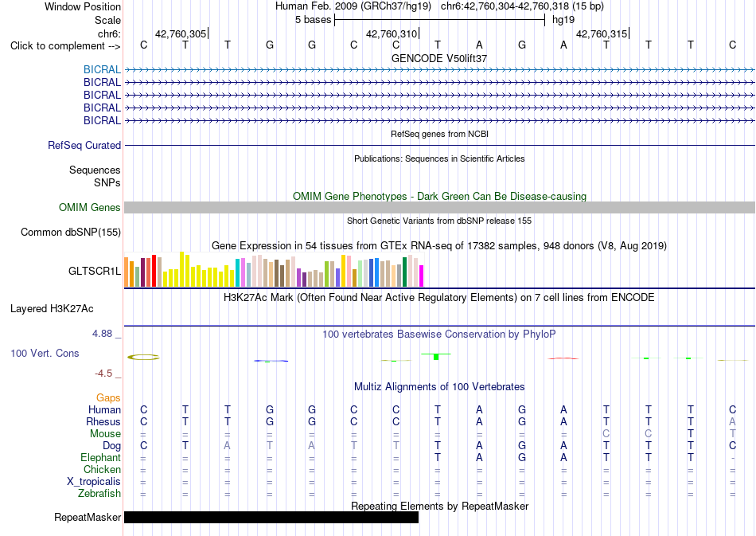Click the H3K27Ac Mark ENCODE track title
Image resolution: width=756 pixels, height=536 pixels.
pos(439,298)
